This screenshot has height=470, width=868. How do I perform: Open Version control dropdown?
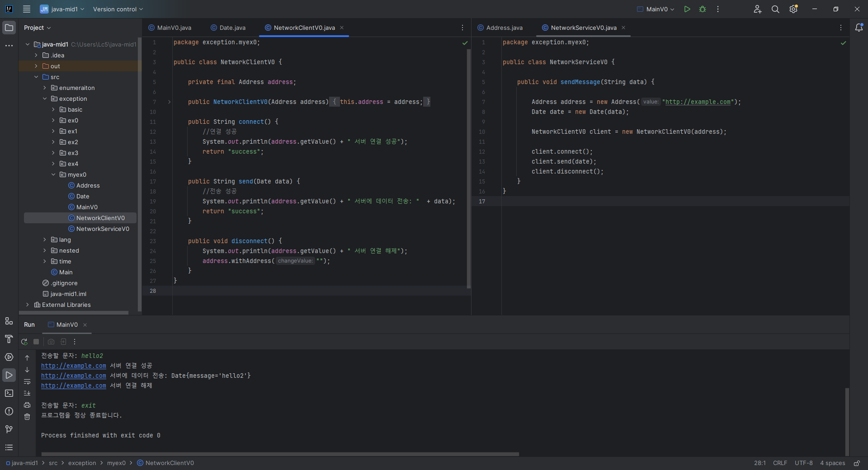[118, 9]
